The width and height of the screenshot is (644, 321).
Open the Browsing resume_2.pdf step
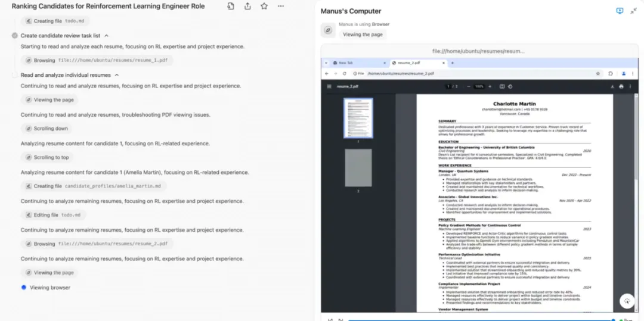[x=97, y=244]
